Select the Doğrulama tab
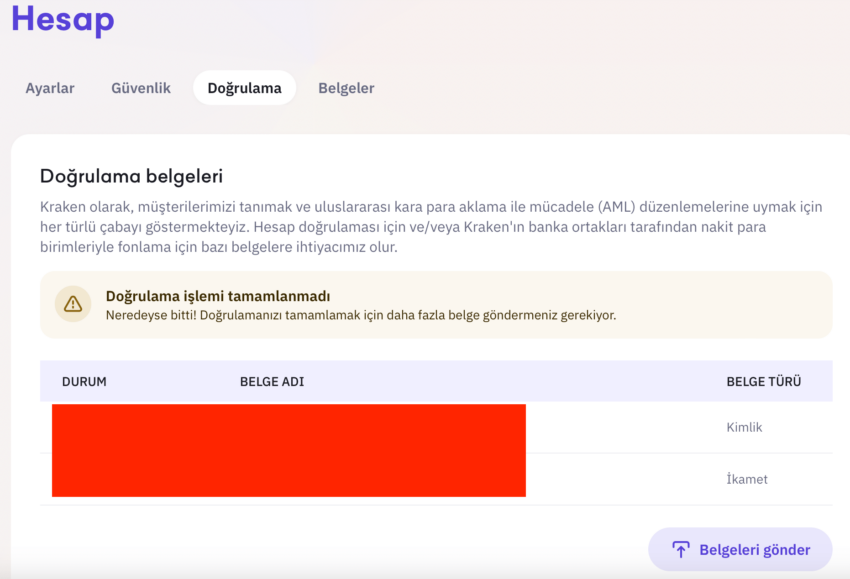Viewport: 850px width, 579px height. coord(244,88)
